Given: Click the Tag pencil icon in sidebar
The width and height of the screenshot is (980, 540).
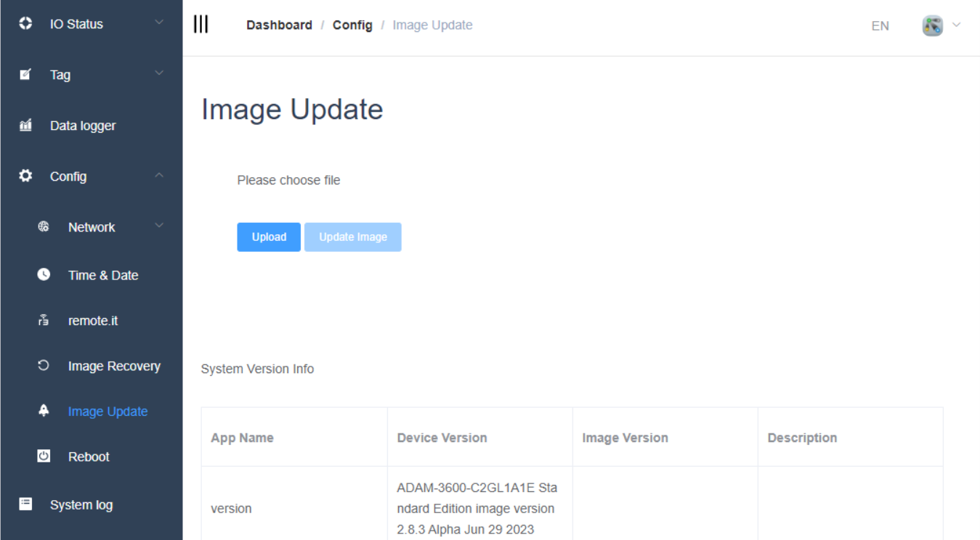Looking at the screenshot, I should tap(25, 75).
